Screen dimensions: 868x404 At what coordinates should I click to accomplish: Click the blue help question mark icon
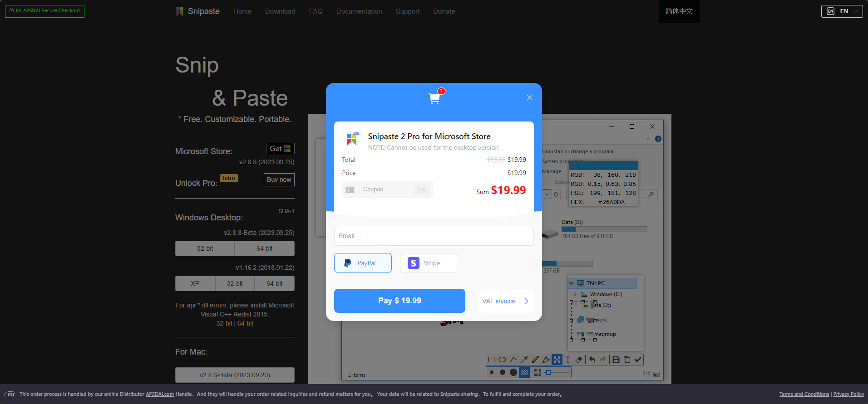point(658,139)
